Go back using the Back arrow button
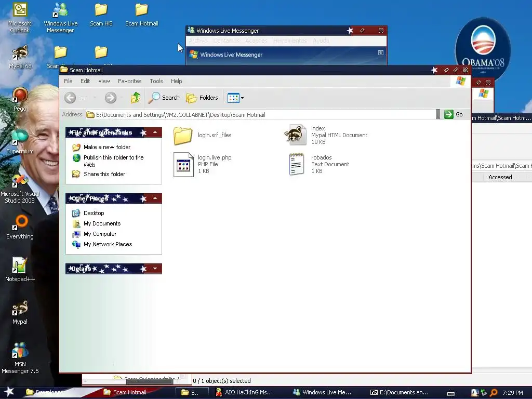The width and height of the screenshot is (532, 399). [70, 98]
